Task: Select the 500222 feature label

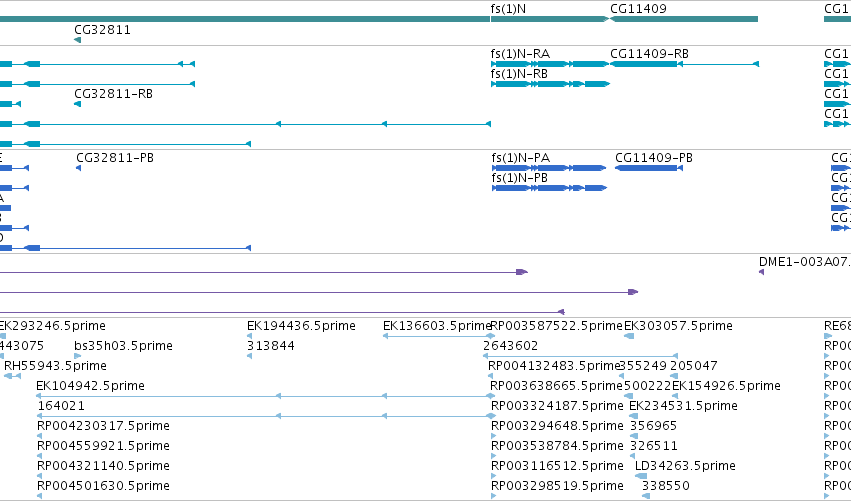Action: click(647, 386)
